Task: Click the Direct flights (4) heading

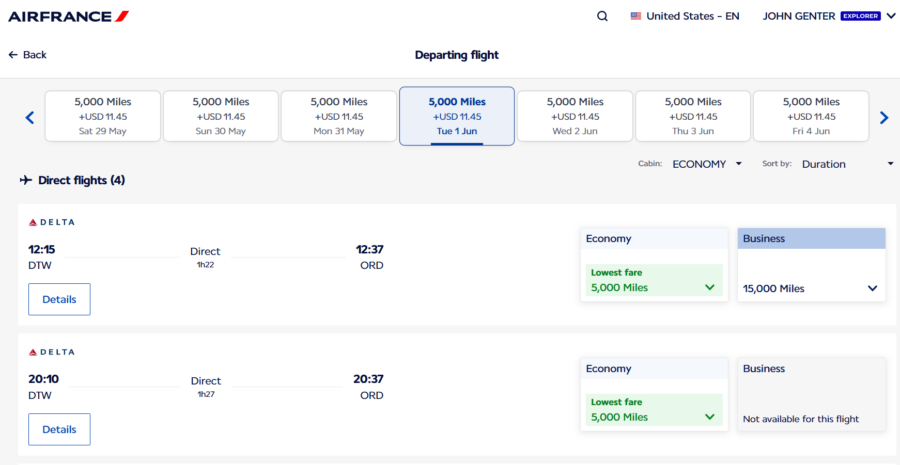Action: [82, 180]
